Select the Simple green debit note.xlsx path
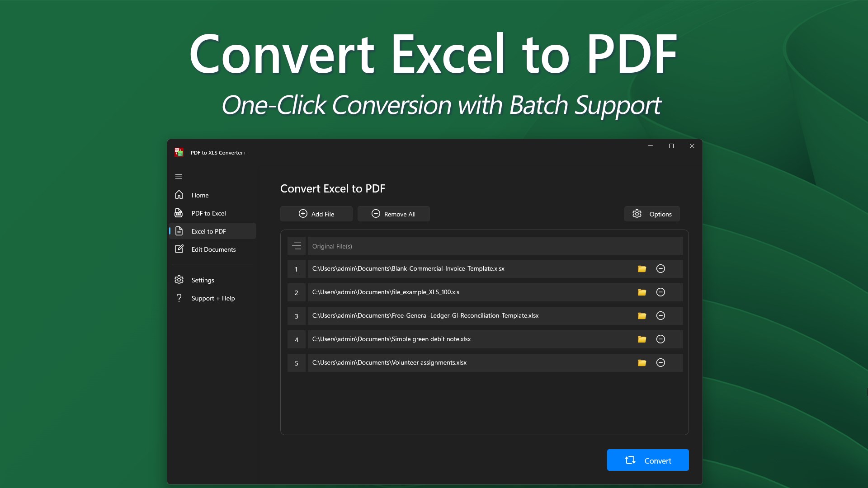The image size is (868, 488). (x=392, y=339)
